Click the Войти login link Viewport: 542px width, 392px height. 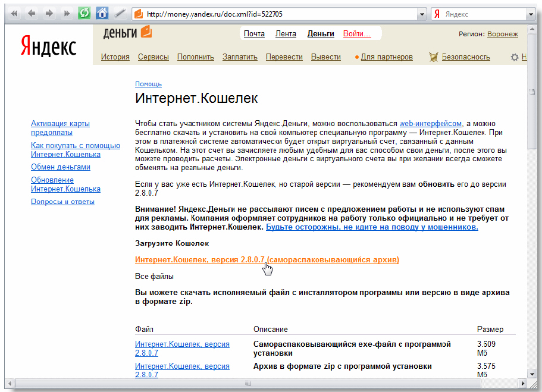point(356,34)
